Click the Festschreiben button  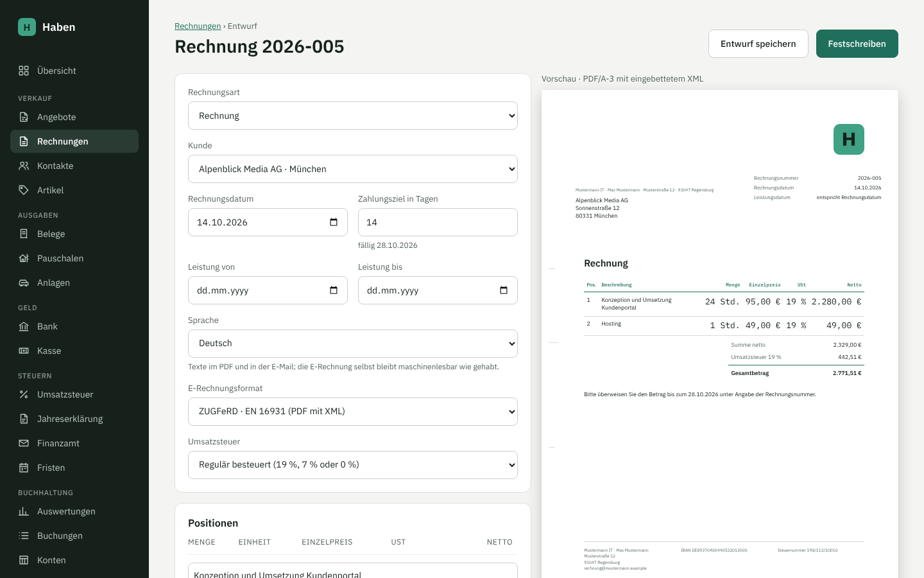(x=857, y=44)
